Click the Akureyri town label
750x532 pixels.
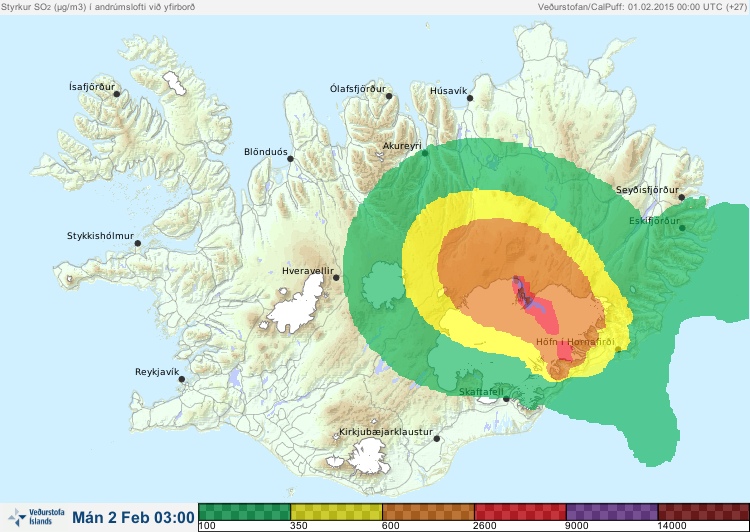pos(402,146)
